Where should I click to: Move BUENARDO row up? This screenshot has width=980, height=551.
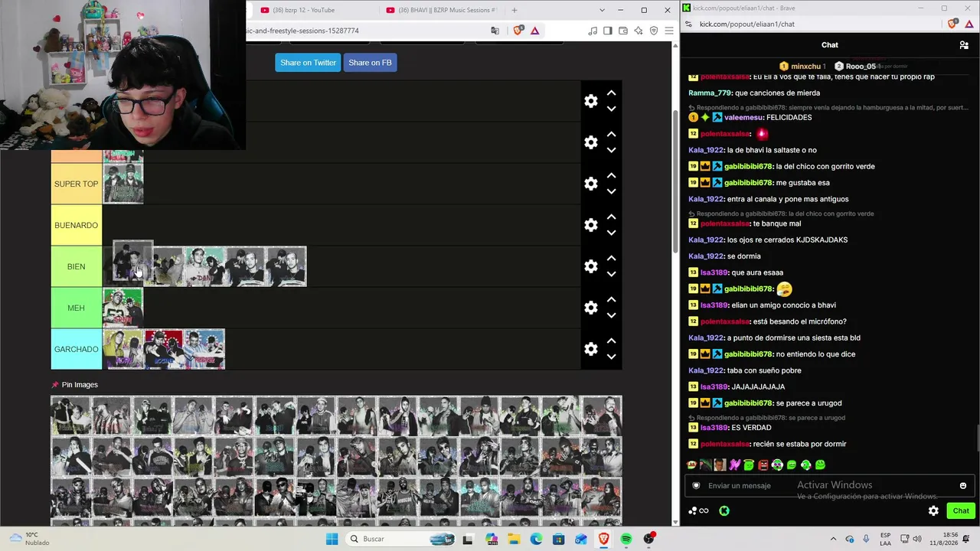click(x=611, y=217)
